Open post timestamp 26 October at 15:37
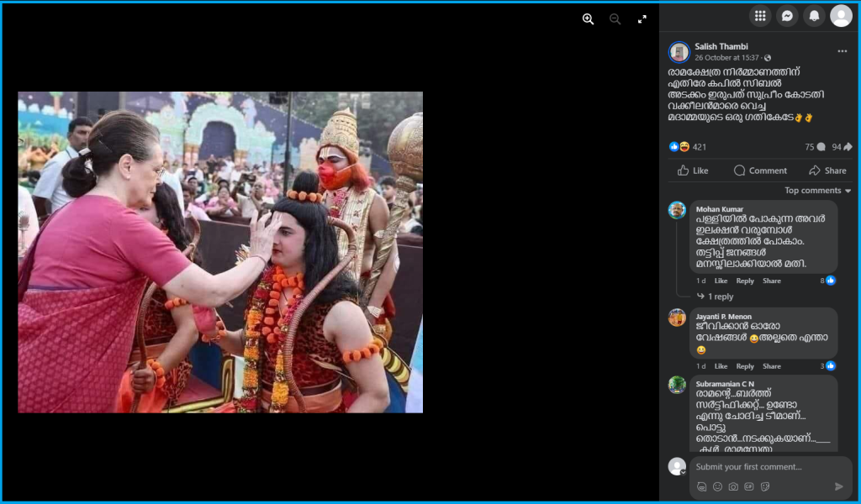Image resolution: width=861 pixels, height=504 pixels. (x=726, y=58)
